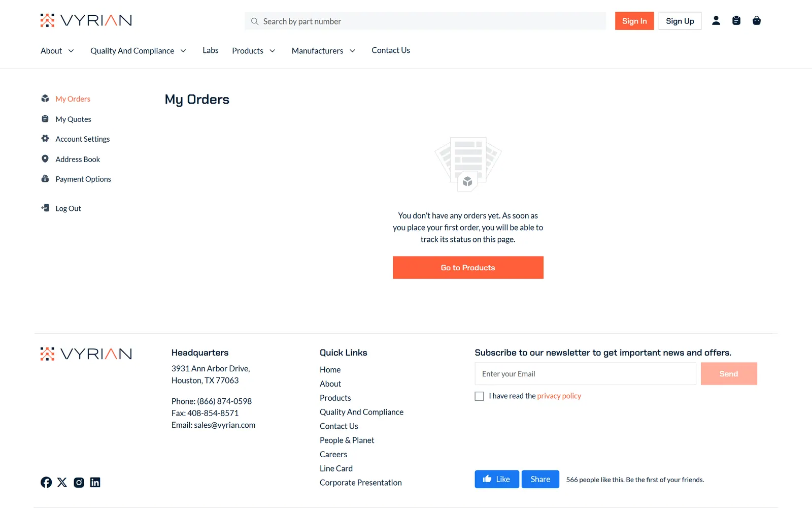Expand the Manufacturers dropdown chevron
This screenshot has height=508, width=812.
[352, 51]
